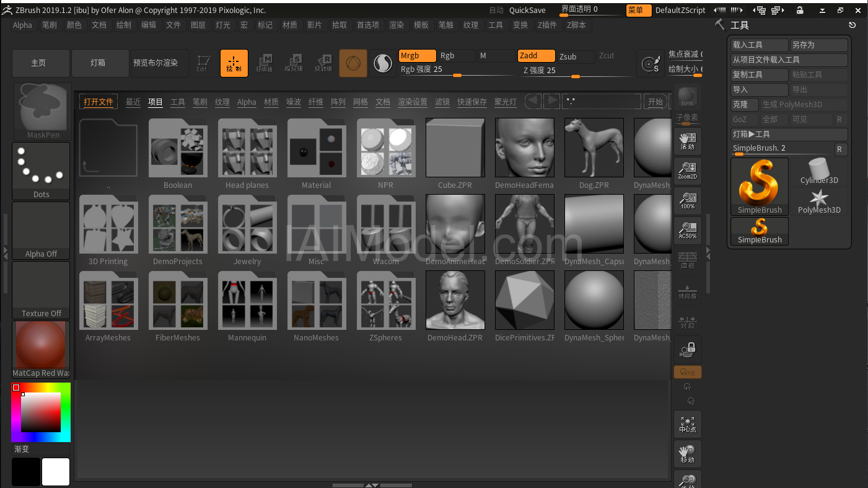Toggle the Mrgb mode button
The width and height of the screenshot is (868, 488).
pyautogui.click(x=418, y=56)
